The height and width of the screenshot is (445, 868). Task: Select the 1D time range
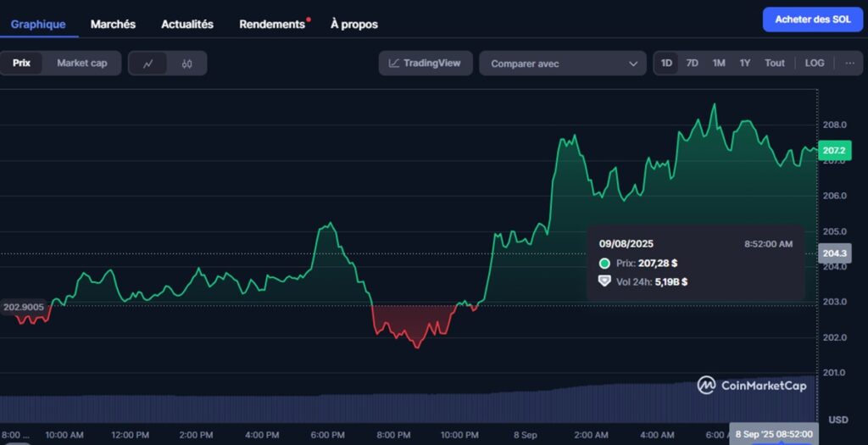[x=666, y=63]
